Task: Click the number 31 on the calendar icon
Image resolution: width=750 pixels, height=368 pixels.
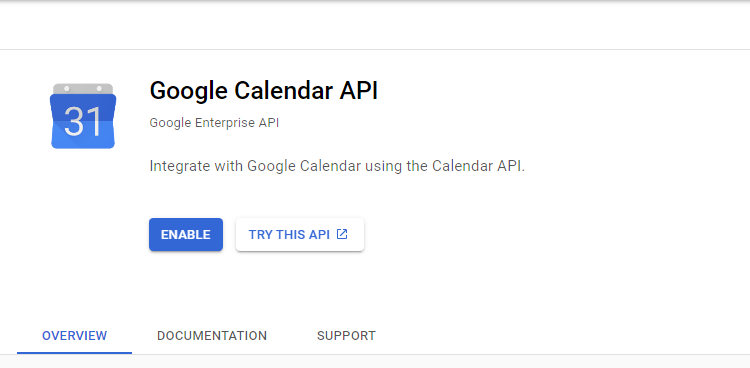Action: tap(83, 122)
